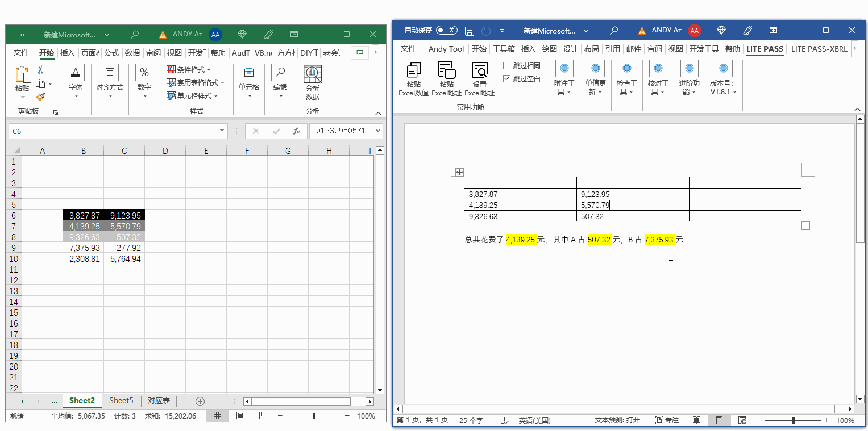This screenshot has width=868, height=431.
Task: Select cell B9 containing 7,375.93
Action: (84, 248)
